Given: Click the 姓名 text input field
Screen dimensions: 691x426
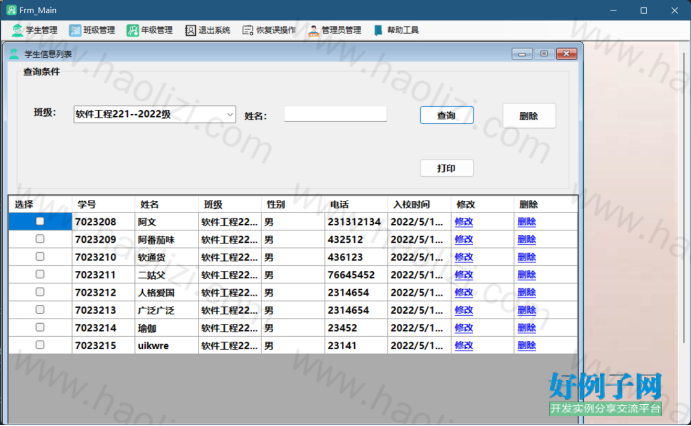Looking at the screenshot, I should point(335,114).
